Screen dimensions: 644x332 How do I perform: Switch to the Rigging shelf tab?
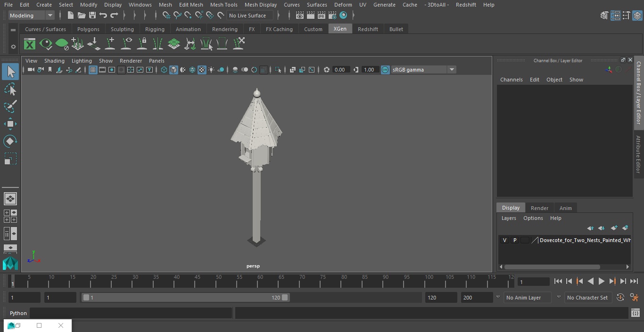click(155, 29)
